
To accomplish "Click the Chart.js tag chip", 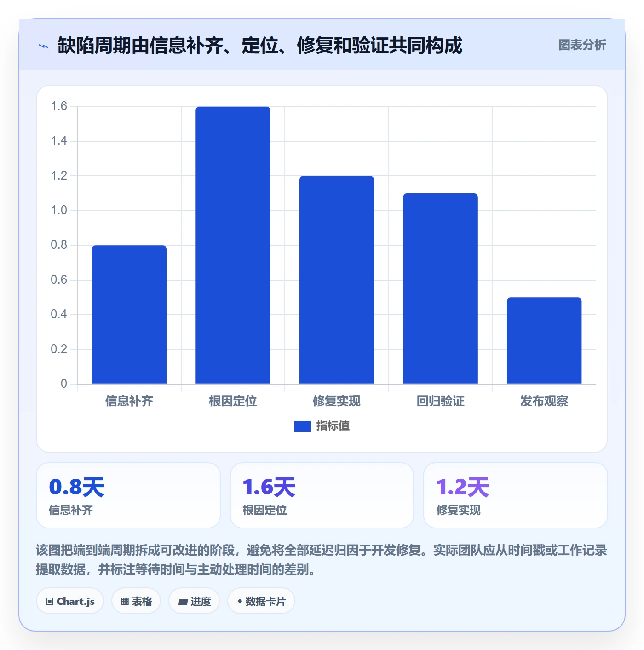I will [70, 601].
